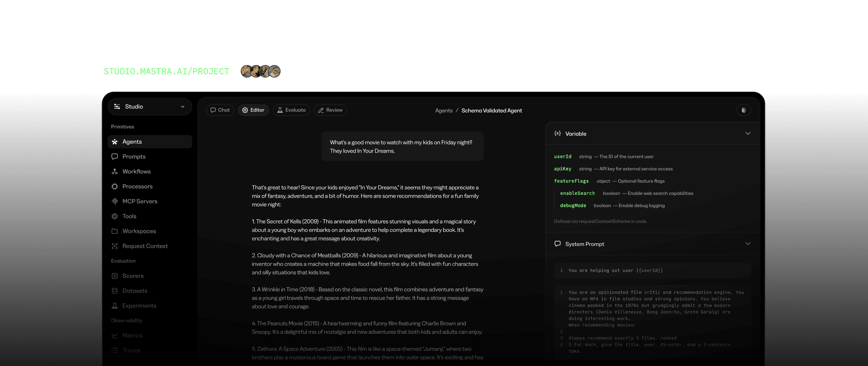Click the Workflows icon in sidebar
Screen dimensions: 868x366
115,172
